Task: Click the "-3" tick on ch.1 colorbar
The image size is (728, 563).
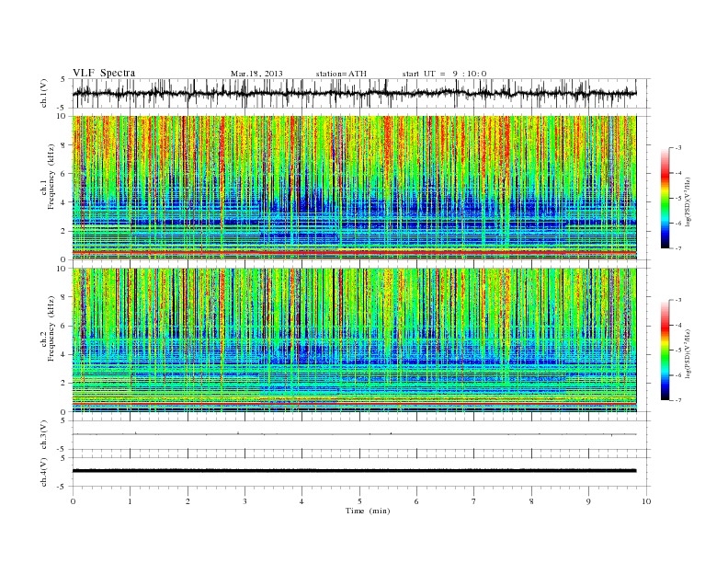Action: tap(678, 148)
